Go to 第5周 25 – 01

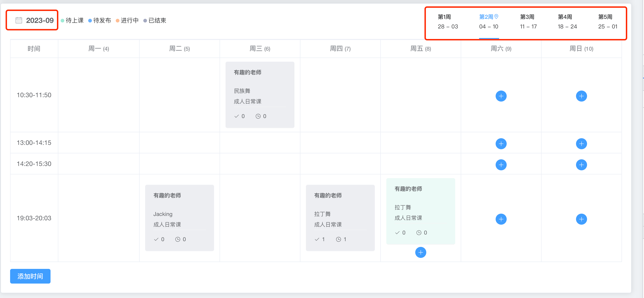click(x=607, y=22)
